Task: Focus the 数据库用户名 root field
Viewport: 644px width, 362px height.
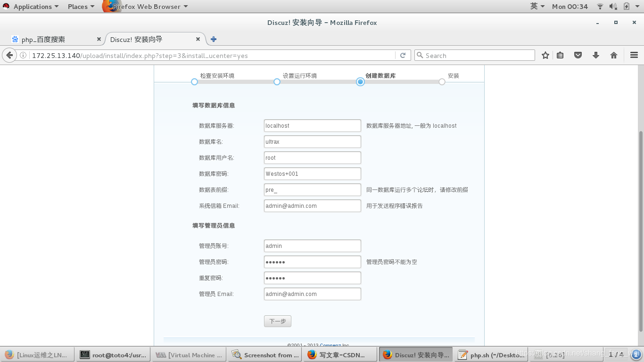Action: (313, 158)
